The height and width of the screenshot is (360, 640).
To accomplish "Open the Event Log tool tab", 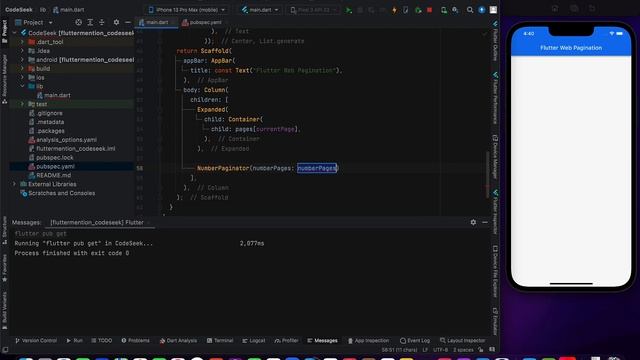I will 415,340.
